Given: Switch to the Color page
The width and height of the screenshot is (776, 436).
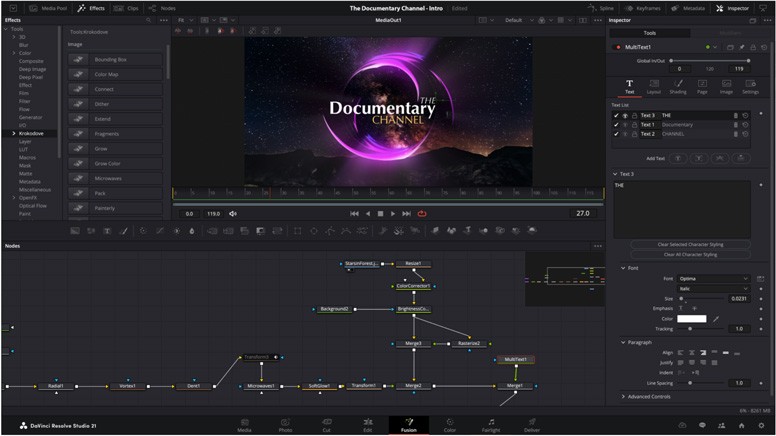Looking at the screenshot, I should (x=449, y=425).
